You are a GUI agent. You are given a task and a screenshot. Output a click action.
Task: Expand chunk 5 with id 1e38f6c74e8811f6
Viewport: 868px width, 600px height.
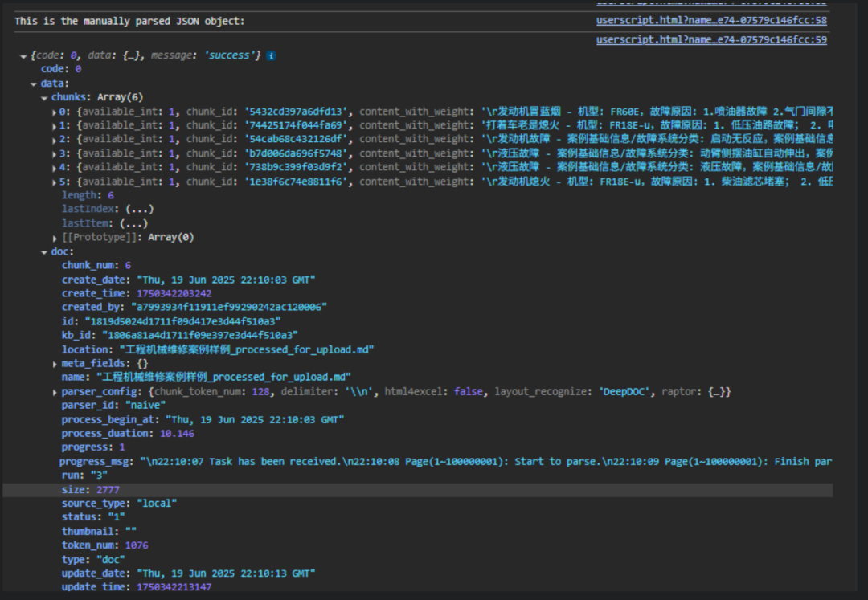click(55, 182)
